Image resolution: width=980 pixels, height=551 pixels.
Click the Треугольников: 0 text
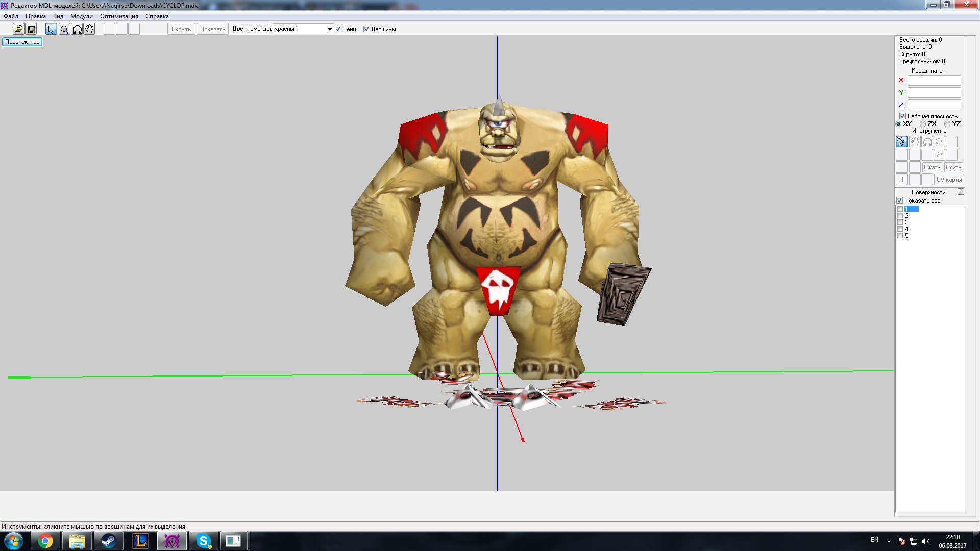pos(922,61)
